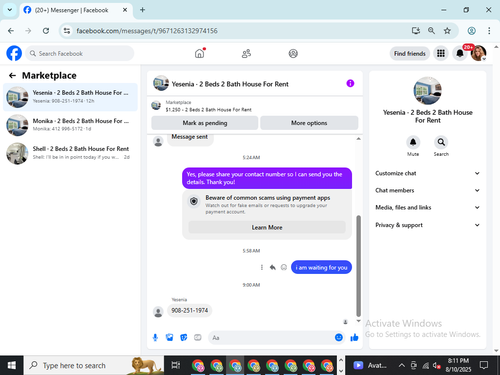Image resolution: width=500 pixels, height=375 pixels.
Task: Click browser back navigation arrow
Action: coord(11,31)
